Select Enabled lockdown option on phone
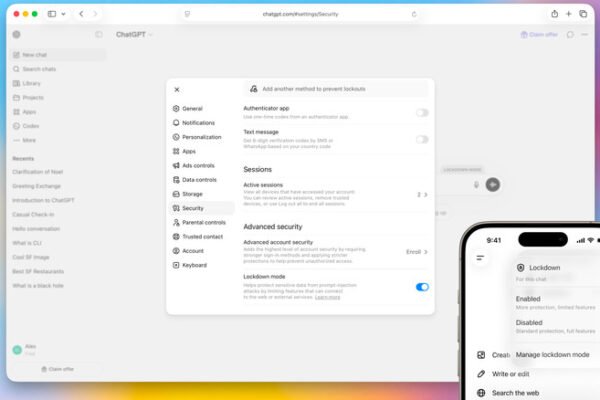Image resolution: width=600 pixels, height=400 pixels. tap(556, 302)
